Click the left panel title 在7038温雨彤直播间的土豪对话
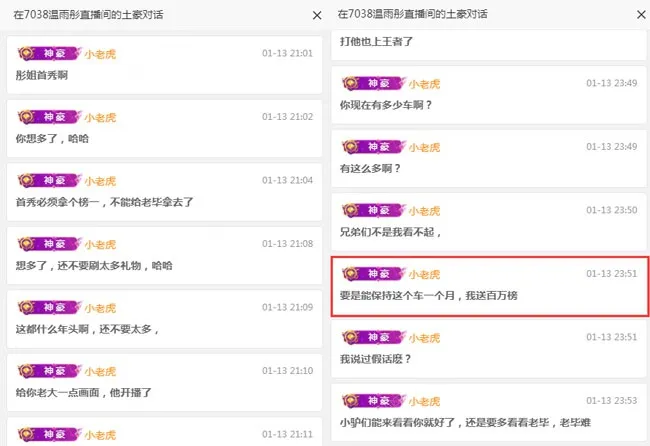 [x=88, y=15]
